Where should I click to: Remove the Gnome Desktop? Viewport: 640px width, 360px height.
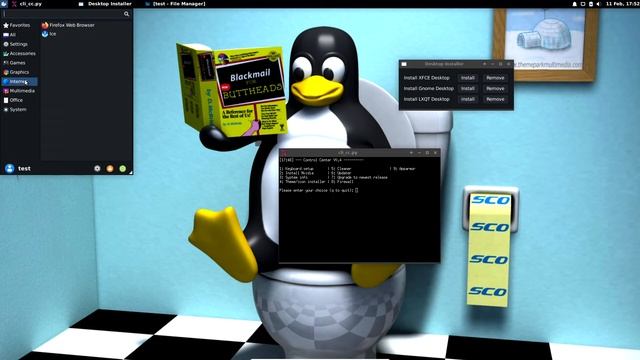point(495,88)
